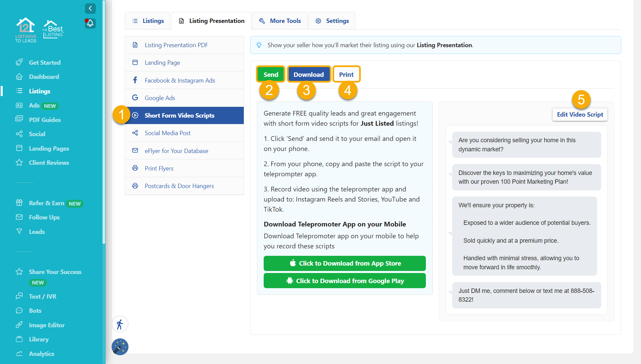Switch to the Listings tab
The width and height of the screenshot is (641, 364).
(x=148, y=21)
